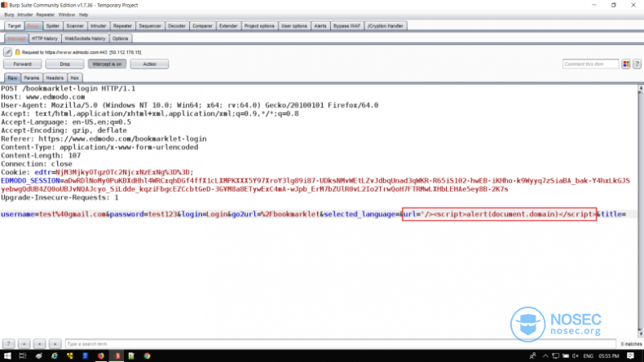This screenshot has width=644, height=362.
Task: Click the taskbar clock showing 05:55 PM
Action: [609, 355]
